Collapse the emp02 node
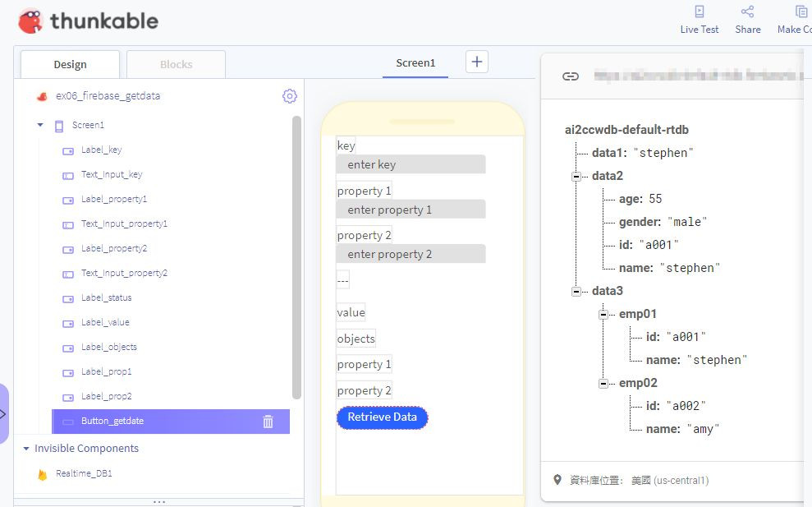Screen dimensions: 812x507 pyautogui.click(x=603, y=384)
